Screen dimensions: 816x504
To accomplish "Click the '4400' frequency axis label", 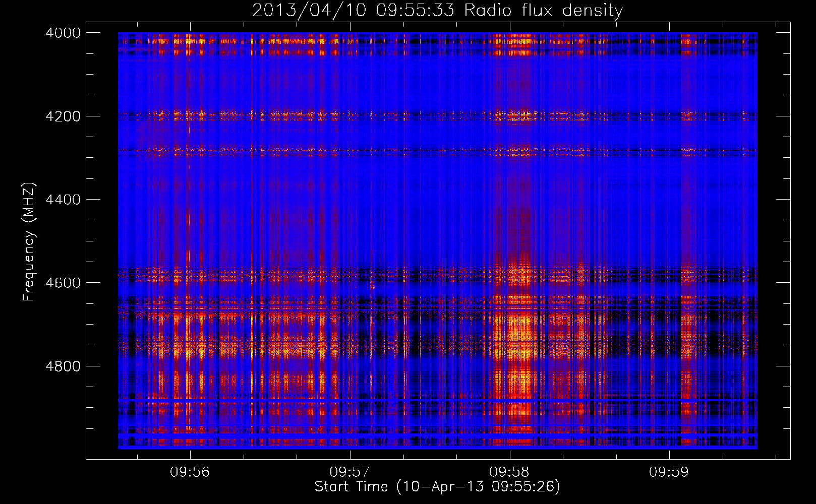I will pyautogui.click(x=63, y=200).
